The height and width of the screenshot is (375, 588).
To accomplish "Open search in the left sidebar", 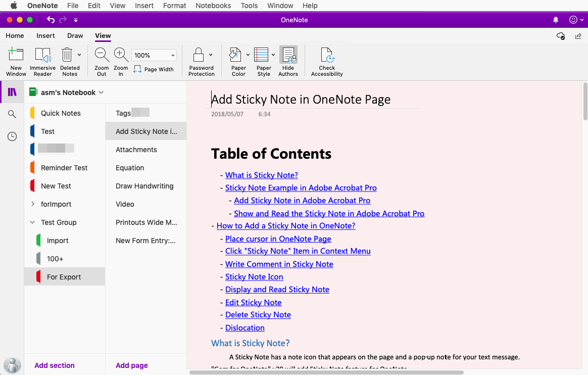I will [x=11, y=114].
